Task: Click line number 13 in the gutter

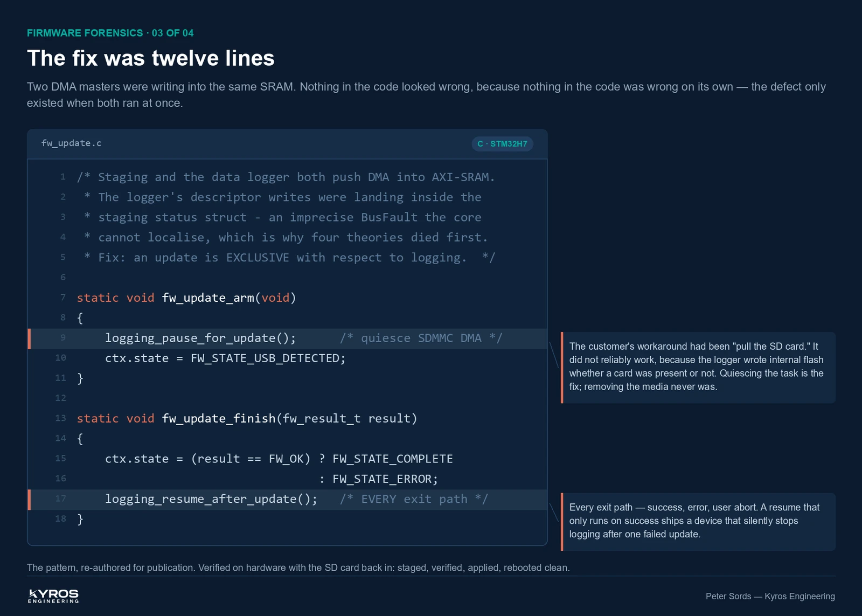Action: tap(60, 418)
